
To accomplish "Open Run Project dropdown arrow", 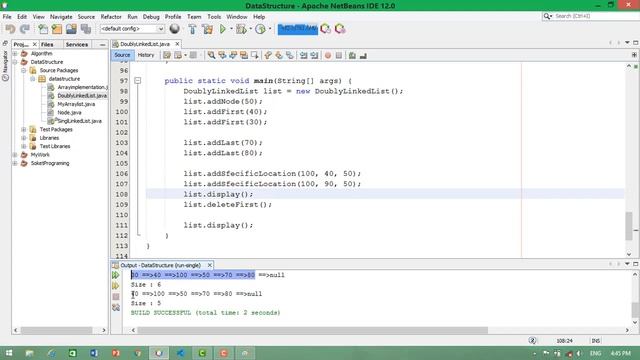I will coord(231,29).
